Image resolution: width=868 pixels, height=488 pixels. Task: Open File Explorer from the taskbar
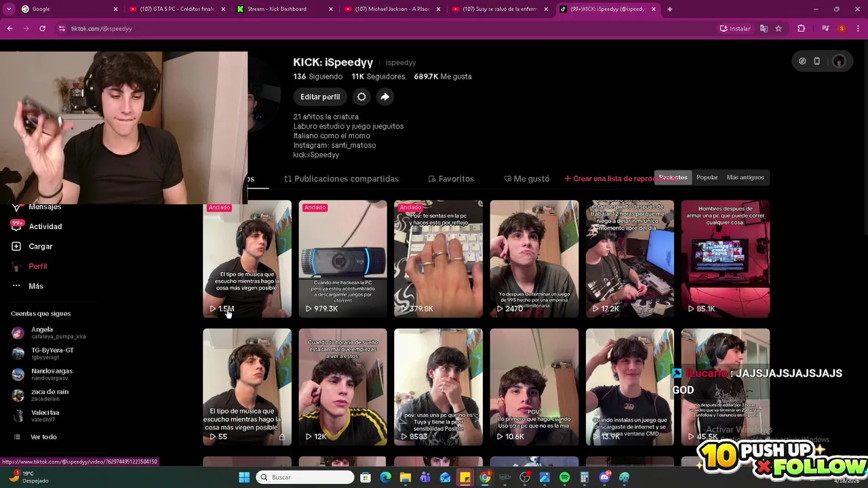click(406, 477)
